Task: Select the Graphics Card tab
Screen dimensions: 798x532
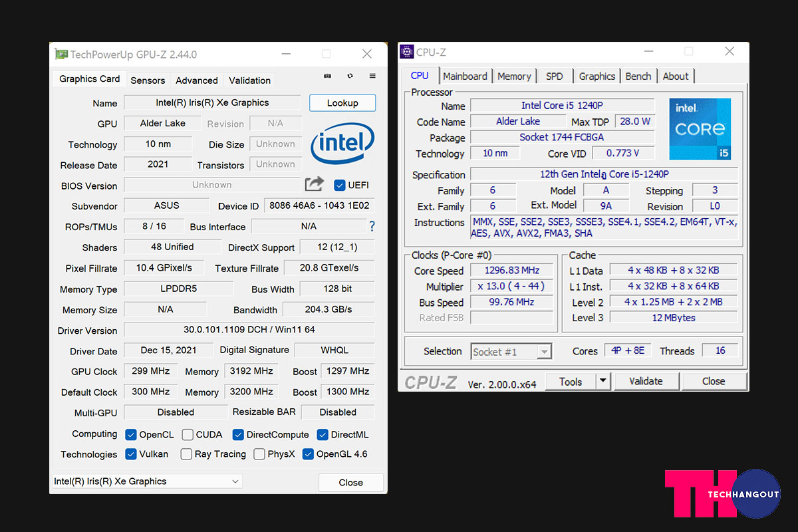Action: 89,78
